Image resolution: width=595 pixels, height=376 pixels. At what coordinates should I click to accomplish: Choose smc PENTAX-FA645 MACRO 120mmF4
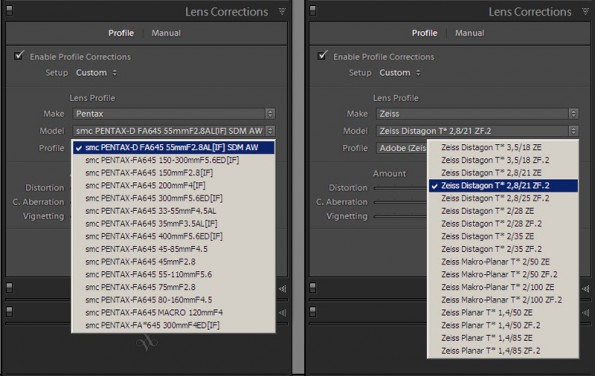(x=173, y=313)
